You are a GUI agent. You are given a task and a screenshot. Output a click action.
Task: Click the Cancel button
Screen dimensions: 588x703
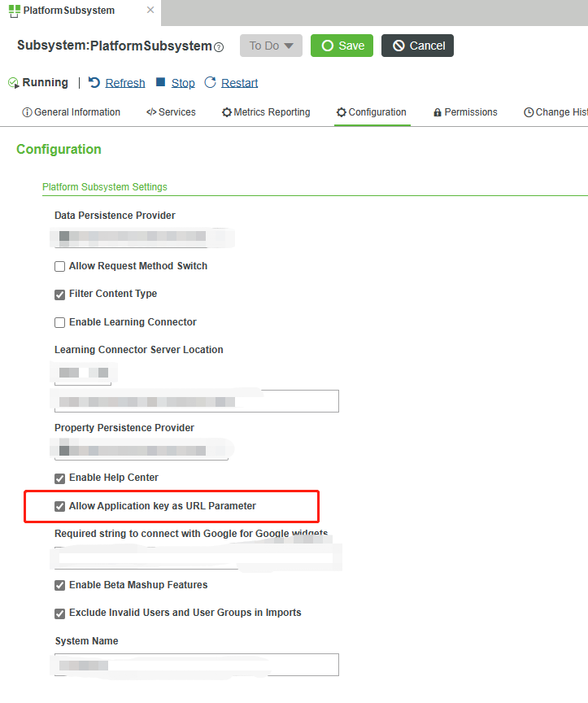coord(418,46)
